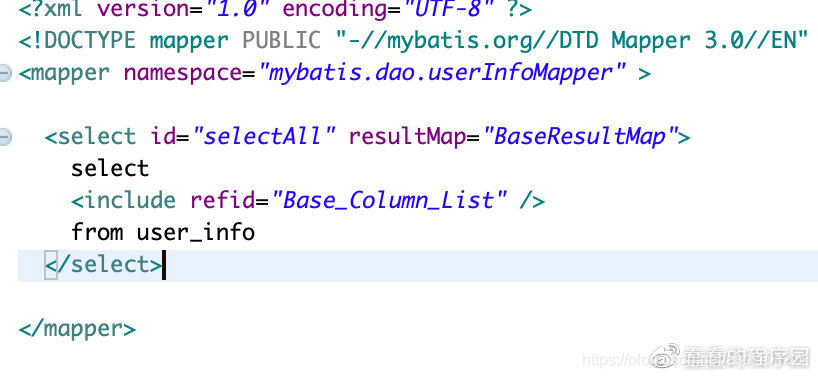The height and width of the screenshot is (378, 818).
Task: Click the closing </mapper> tag
Action: [77, 329]
